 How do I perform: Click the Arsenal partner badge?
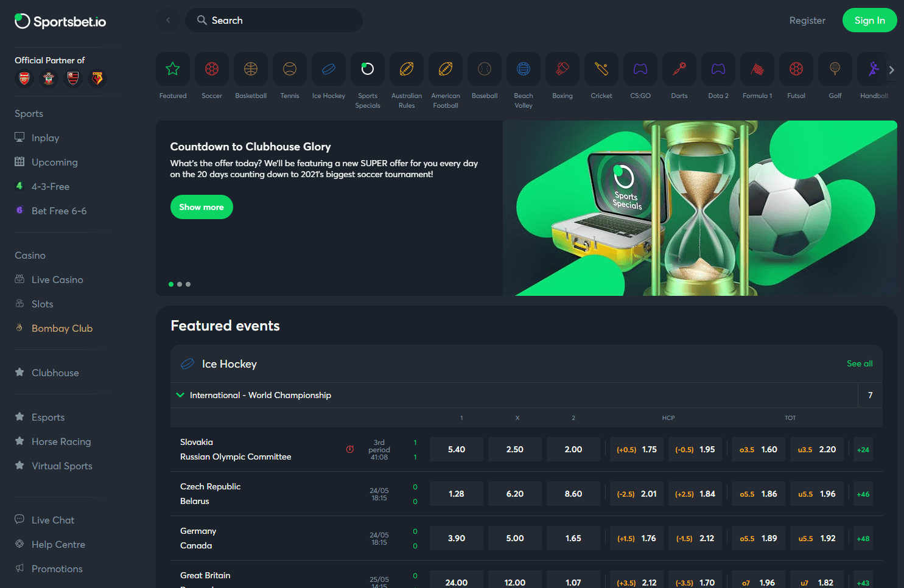(24, 79)
